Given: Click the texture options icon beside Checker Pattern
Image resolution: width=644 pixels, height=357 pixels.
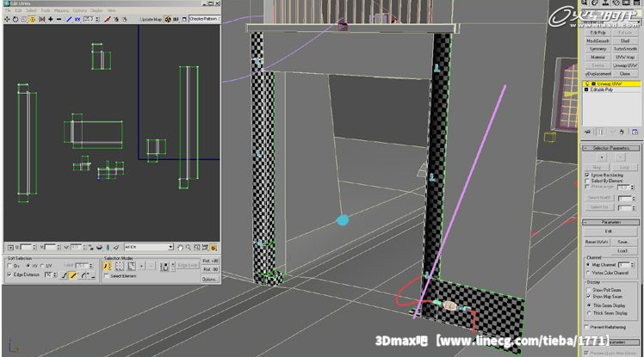Looking at the screenshot, I should (x=184, y=19).
